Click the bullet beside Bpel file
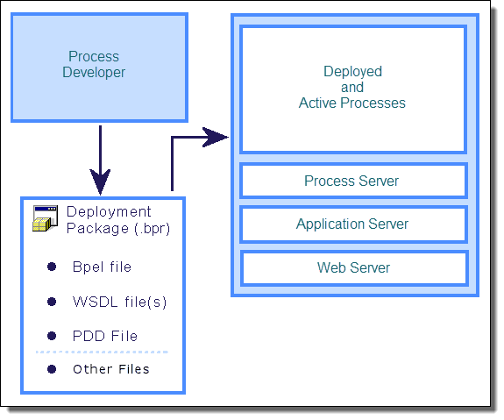 (52, 267)
